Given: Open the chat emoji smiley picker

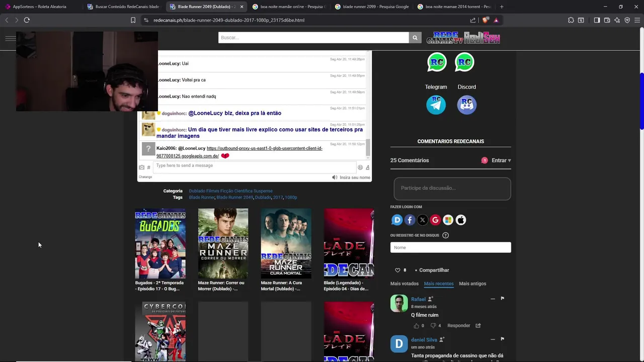Looking at the screenshot, I should [360, 167].
